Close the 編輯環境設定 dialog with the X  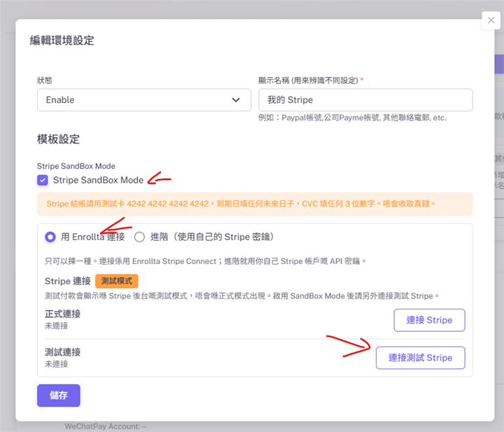491,20
